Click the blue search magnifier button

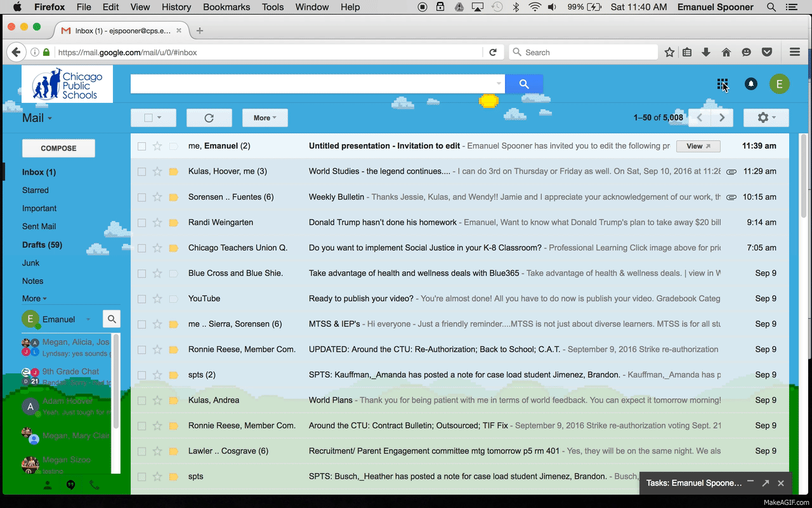pos(523,84)
